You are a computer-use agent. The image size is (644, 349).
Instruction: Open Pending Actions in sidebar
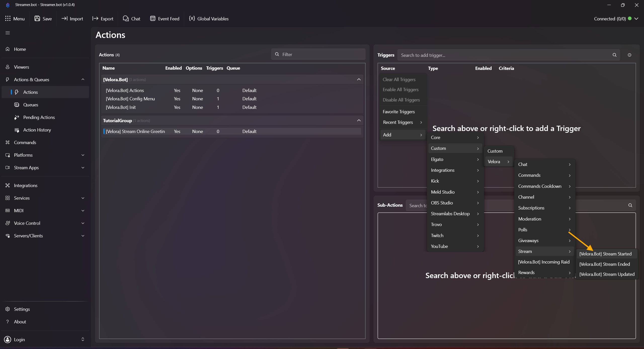click(x=39, y=117)
